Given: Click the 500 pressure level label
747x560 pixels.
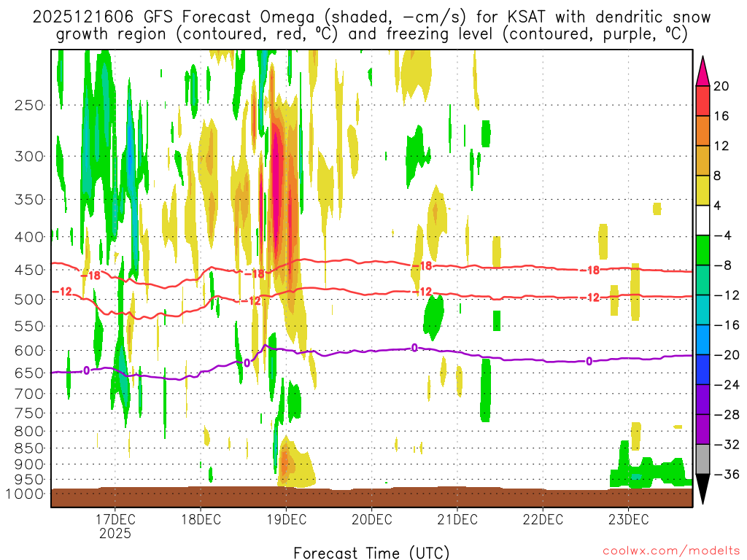Looking at the screenshot, I should (29, 300).
